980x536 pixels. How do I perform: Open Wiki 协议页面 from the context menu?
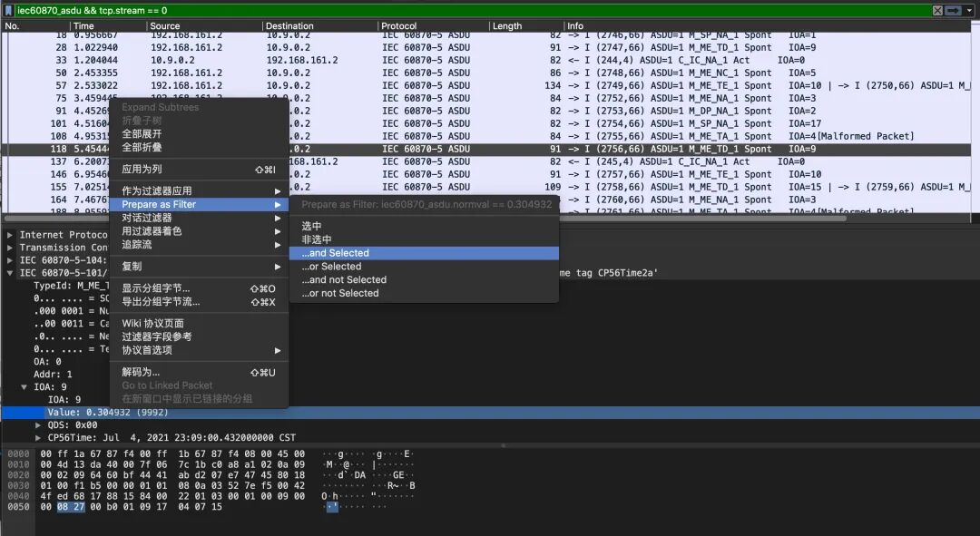point(199,323)
